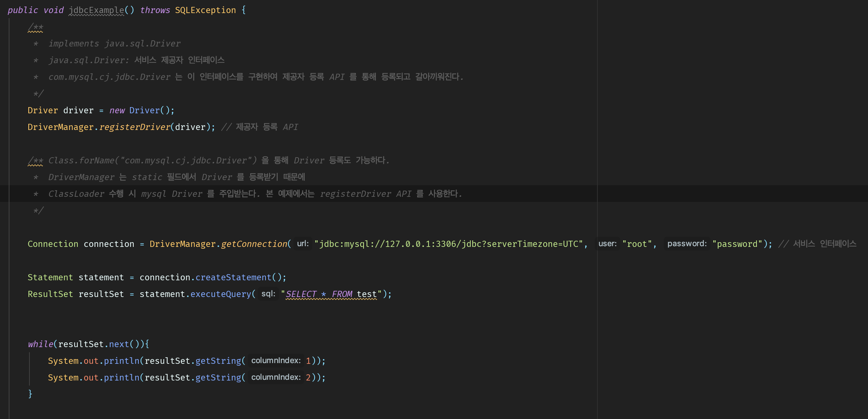
Task: Click the getConnection method call
Action: tap(254, 244)
